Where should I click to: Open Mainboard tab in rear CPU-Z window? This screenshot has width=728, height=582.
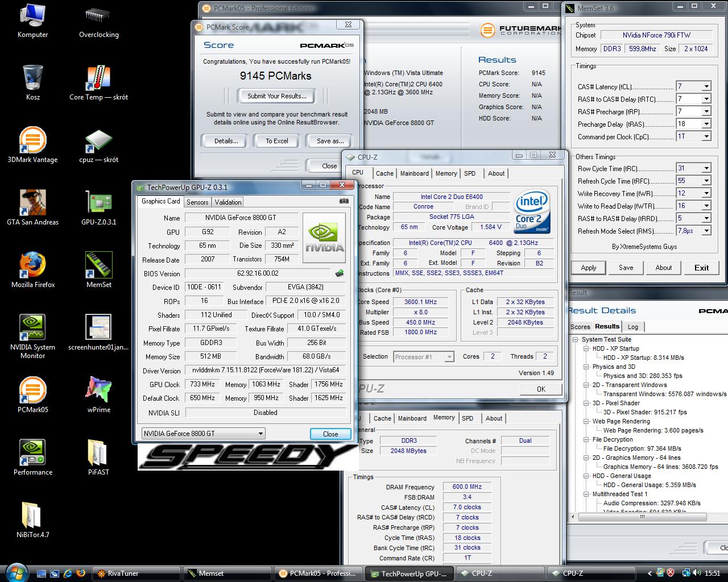tap(412, 418)
